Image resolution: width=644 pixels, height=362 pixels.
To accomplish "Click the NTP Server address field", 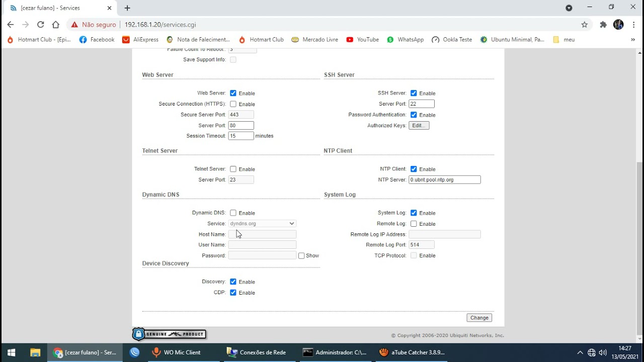I will [445, 179].
